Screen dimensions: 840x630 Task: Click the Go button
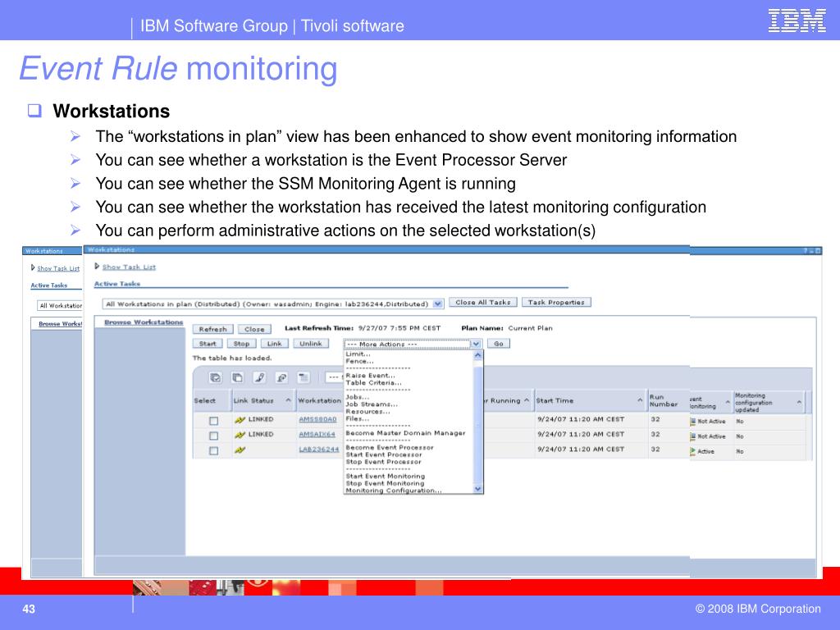tap(498, 344)
